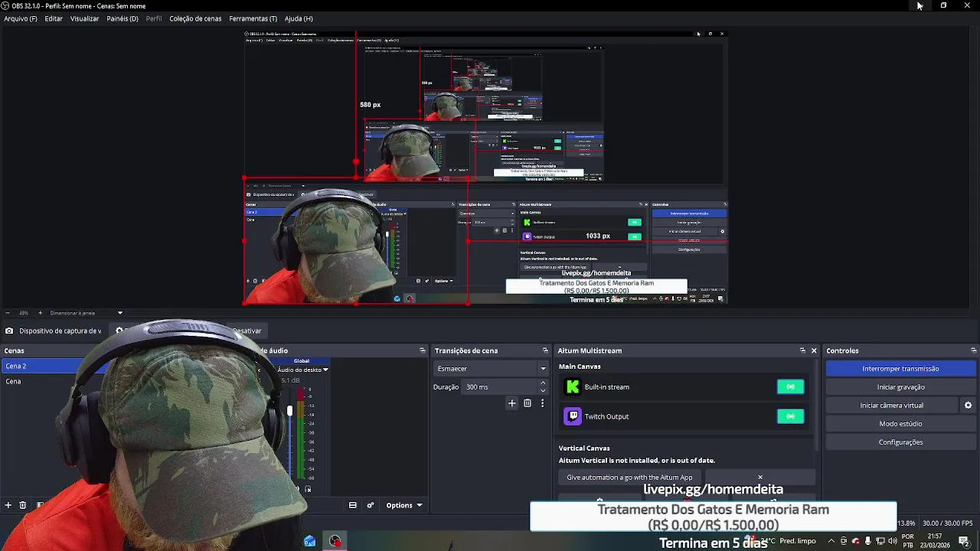Decrease transition duration with down arrow
The height and width of the screenshot is (551, 980).
tap(544, 391)
